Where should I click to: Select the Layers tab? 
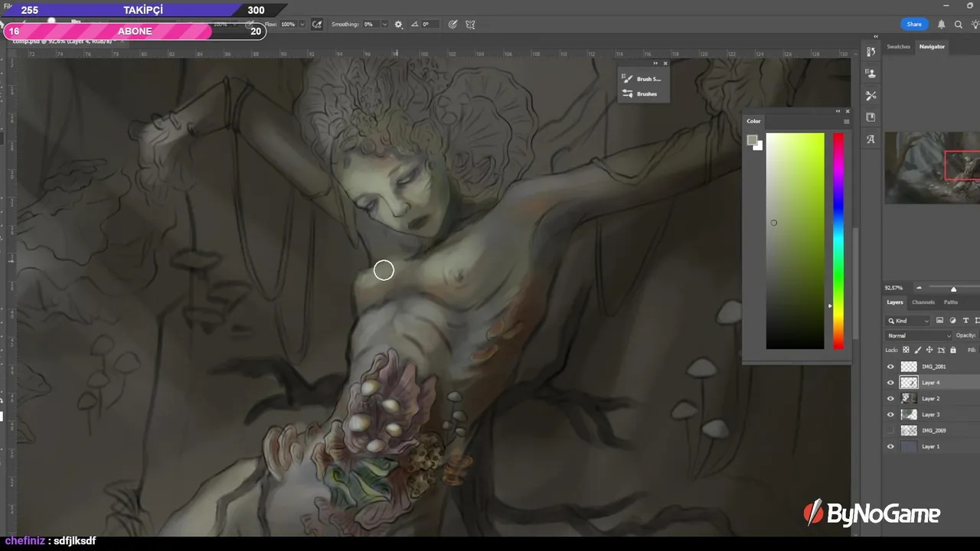pos(895,302)
